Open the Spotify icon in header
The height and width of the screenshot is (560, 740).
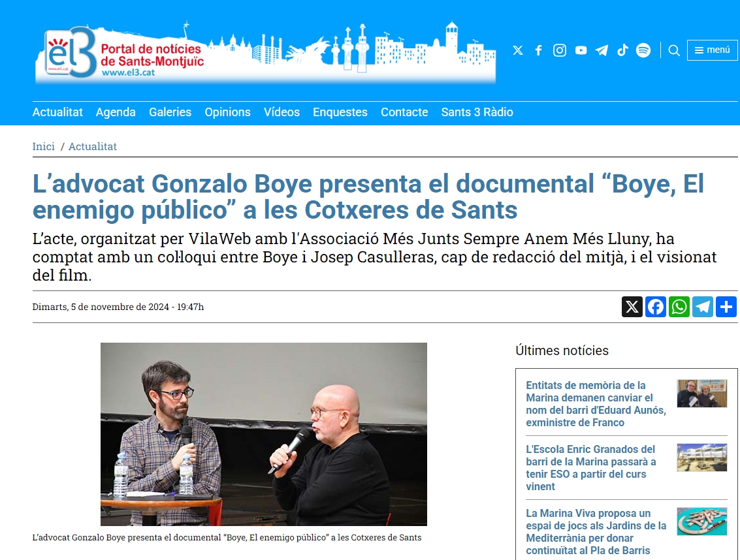point(643,50)
